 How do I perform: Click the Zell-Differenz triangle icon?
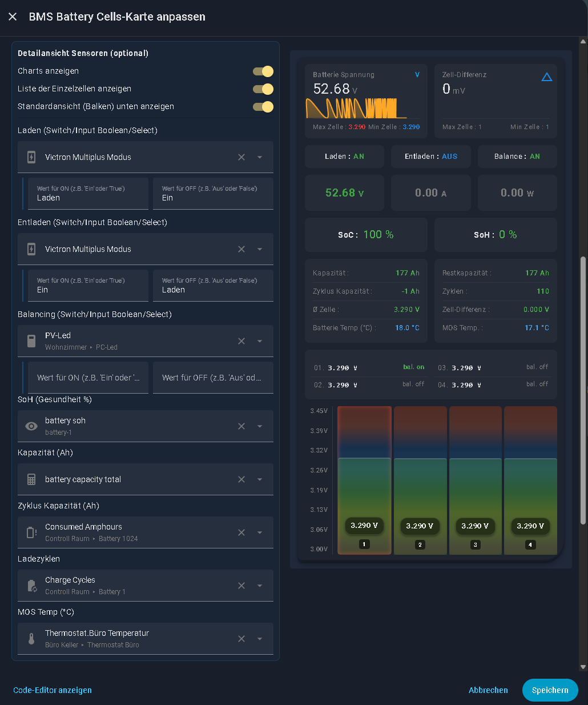pyautogui.click(x=546, y=77)
